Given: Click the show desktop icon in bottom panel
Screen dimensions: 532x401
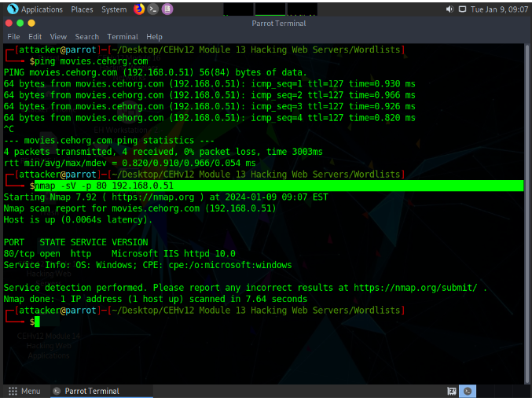Looking at the screenshot, I should tap(452, 391).
